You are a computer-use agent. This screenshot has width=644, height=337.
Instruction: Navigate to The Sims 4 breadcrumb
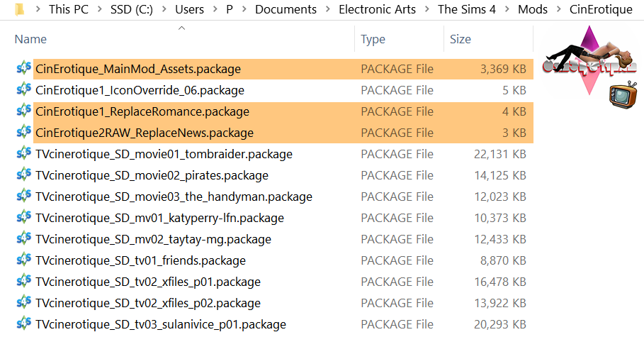[x=467, y=9]
